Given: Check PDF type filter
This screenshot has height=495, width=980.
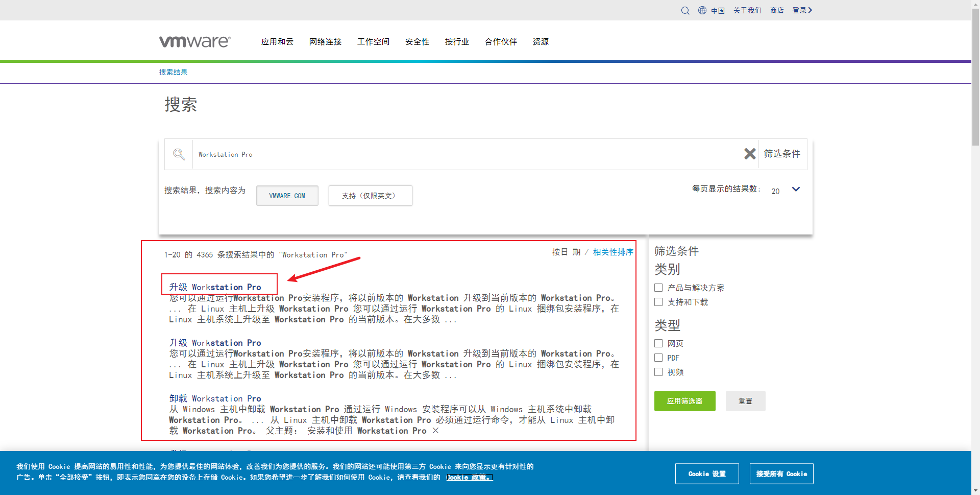Looking at the screenshot, I should [658, 358].
